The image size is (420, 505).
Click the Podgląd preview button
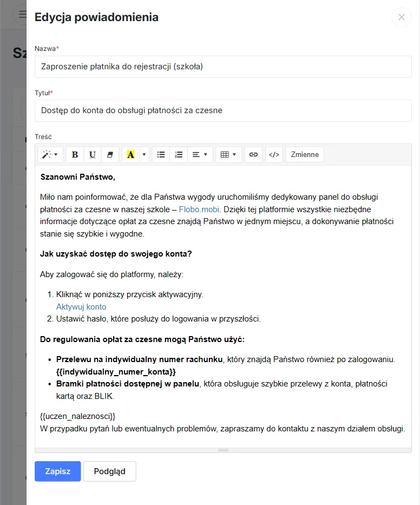(x=109, y=471)
